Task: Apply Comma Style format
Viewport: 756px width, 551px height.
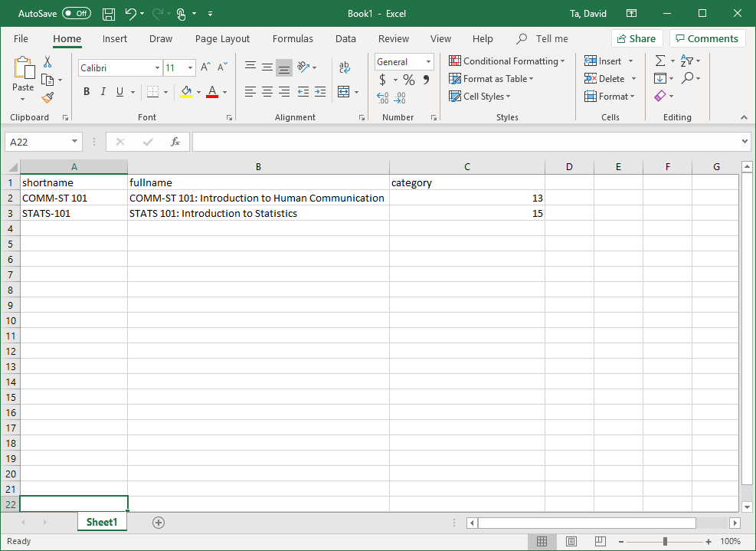Action: point(426,79)
